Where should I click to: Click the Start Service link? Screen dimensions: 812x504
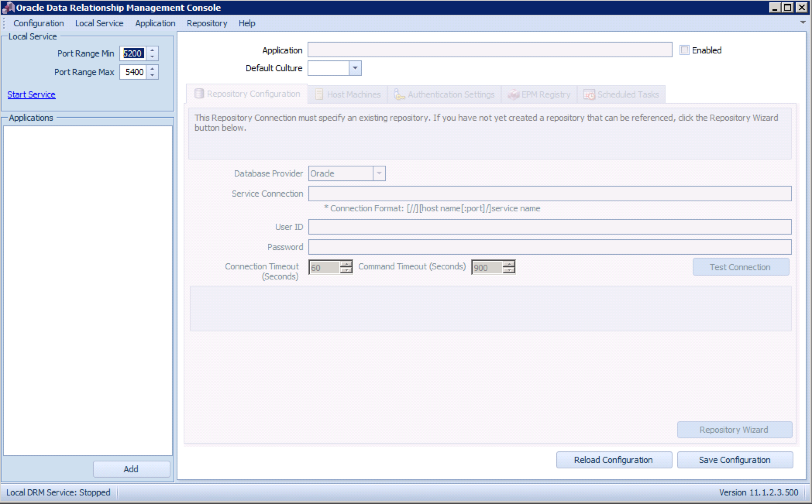(x=31, y=94)
